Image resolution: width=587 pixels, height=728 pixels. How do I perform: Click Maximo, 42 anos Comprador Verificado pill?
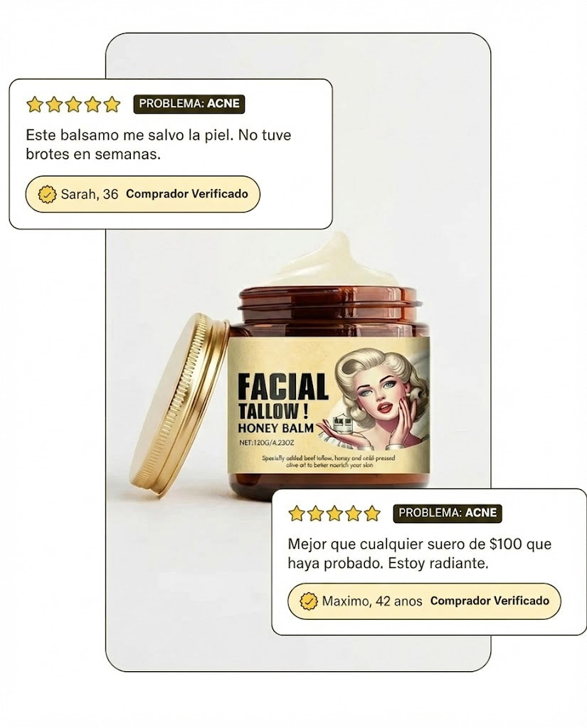pyautogui.click(x=424, y=601)
